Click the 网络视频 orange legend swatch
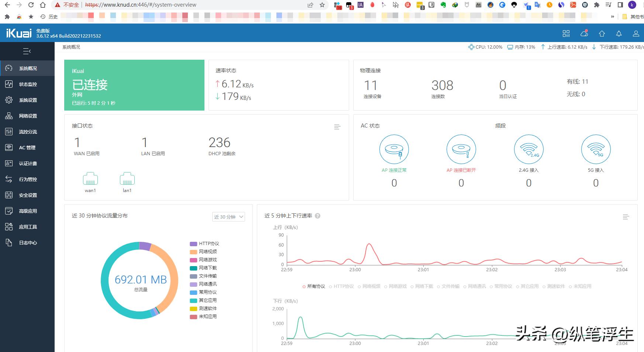 pos(193,252)
